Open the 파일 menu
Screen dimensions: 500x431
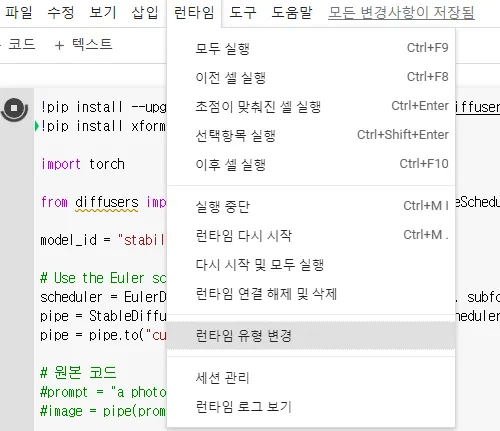click(19, 13)
